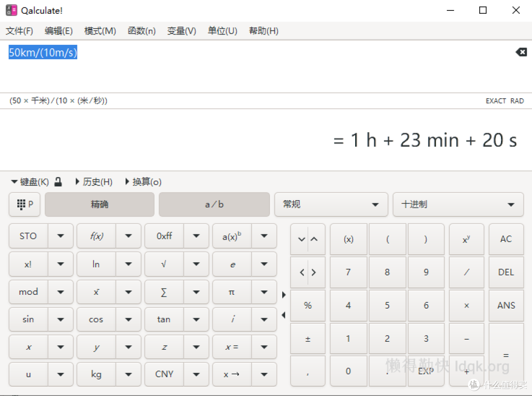Click the RAD angle unit indicator

pos(517,101)
